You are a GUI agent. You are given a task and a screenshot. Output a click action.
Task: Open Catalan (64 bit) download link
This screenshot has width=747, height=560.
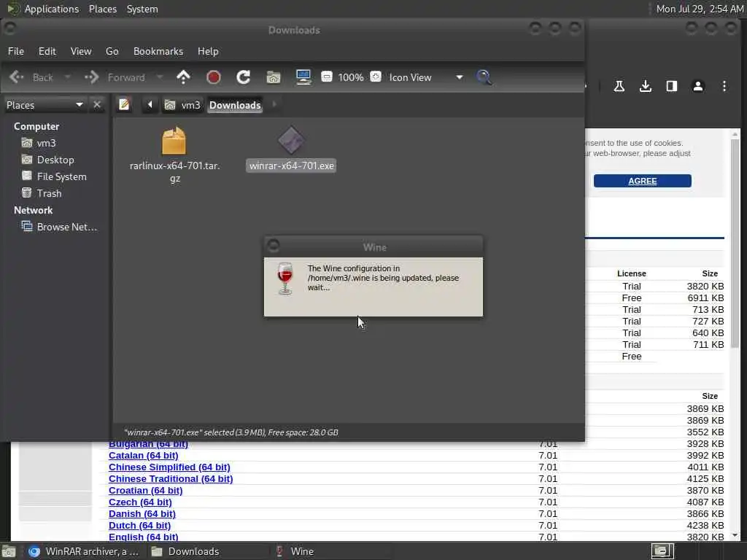click(x=144, y=455)
